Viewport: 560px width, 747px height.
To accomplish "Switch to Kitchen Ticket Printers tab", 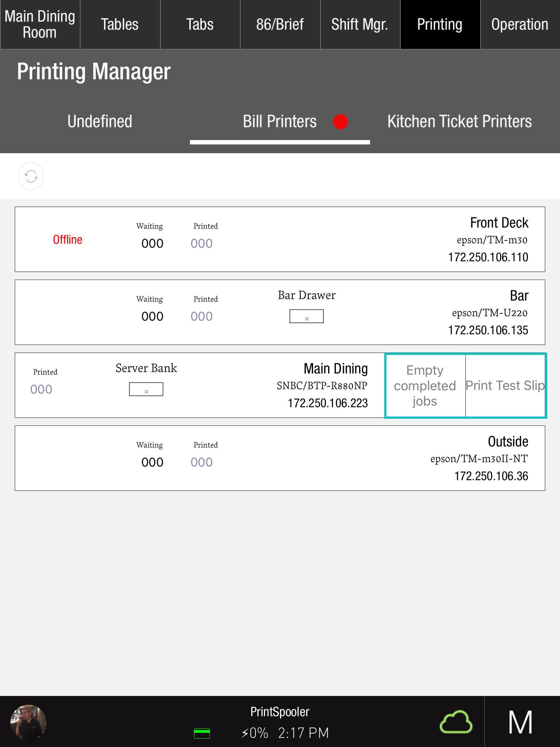I will [x=459, y=122].
